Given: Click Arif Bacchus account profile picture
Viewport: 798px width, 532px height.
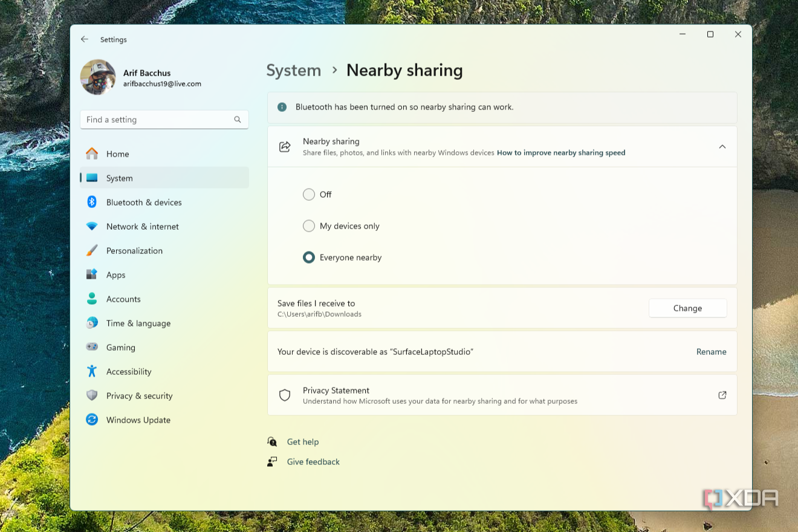Looking at the screenshot, I should tap(98, 77).
